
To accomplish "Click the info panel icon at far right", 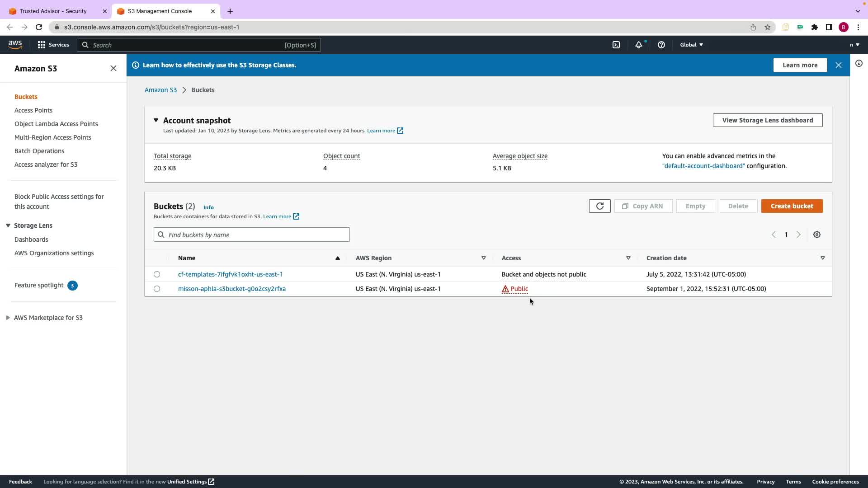I will click(x=859, y=63).
